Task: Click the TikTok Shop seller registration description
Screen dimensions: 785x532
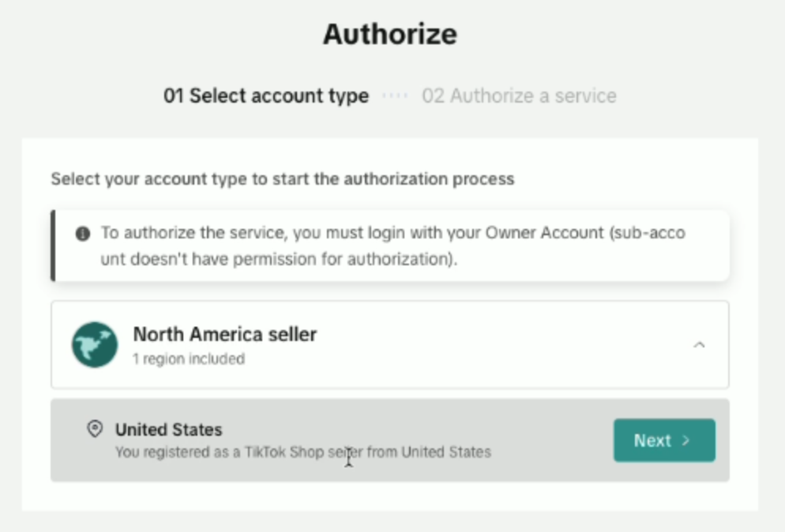Action: pos(303,452)
